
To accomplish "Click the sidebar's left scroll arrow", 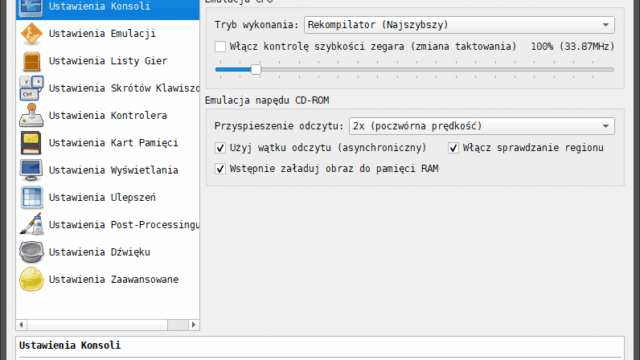I will pyautogui.click(x=21, y=325).
